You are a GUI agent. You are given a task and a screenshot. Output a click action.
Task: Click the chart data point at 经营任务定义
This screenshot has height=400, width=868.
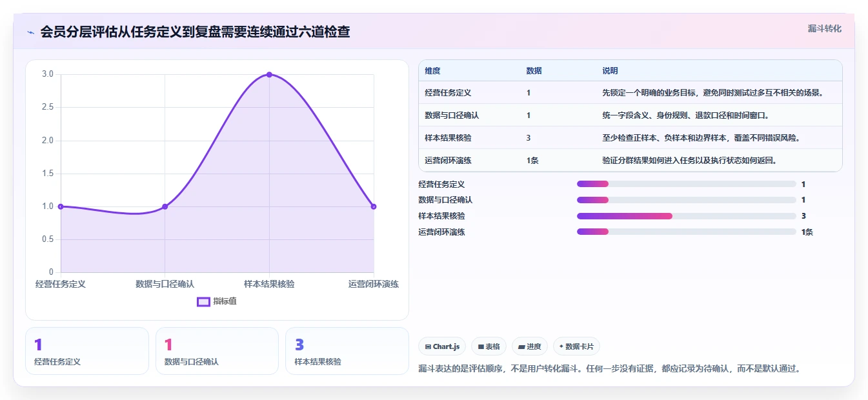coord(61,206)
